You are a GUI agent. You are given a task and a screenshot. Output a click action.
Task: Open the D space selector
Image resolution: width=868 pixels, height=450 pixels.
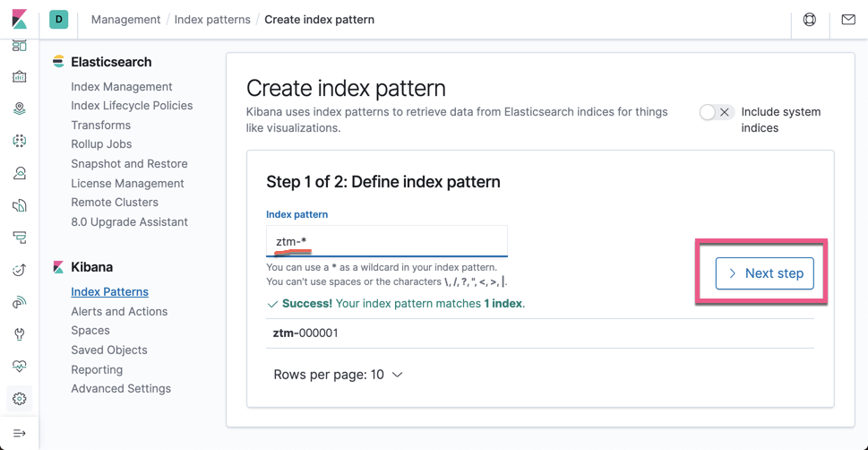[59, 19]
